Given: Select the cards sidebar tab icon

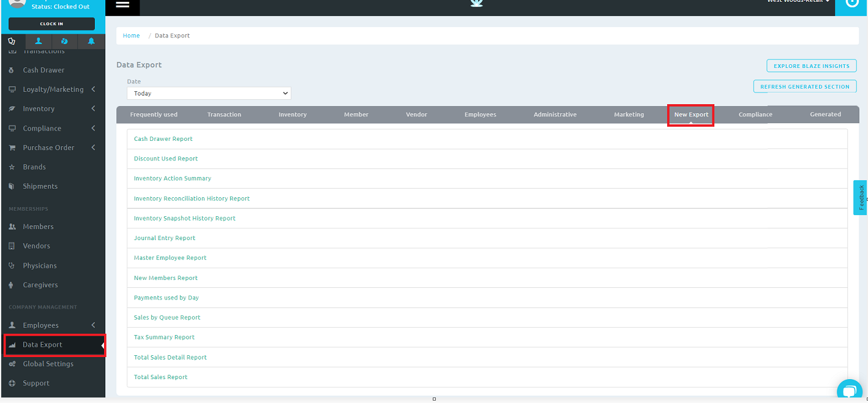Looking at the screenshot, I should click(x=12, y=42).
